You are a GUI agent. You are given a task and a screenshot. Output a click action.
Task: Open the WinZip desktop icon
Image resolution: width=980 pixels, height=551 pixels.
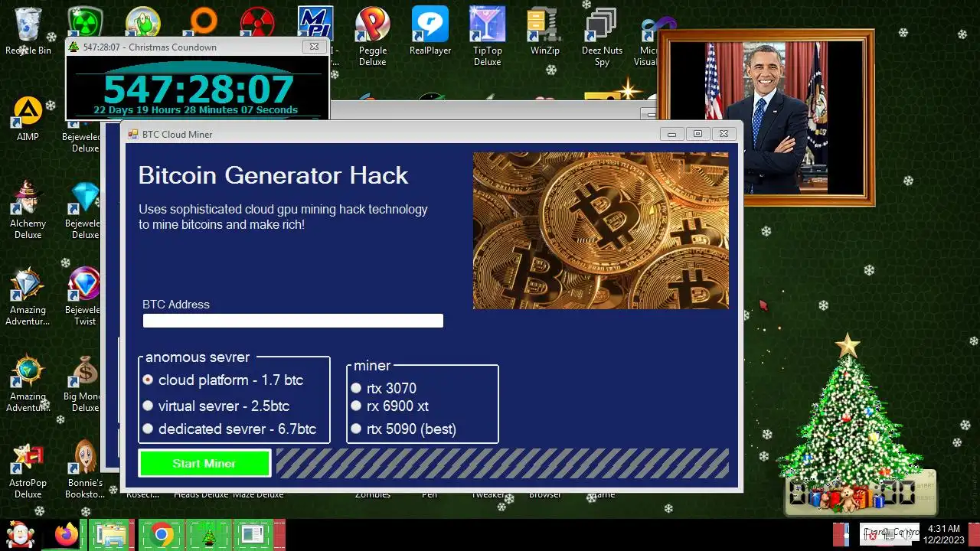click(545, 31)
